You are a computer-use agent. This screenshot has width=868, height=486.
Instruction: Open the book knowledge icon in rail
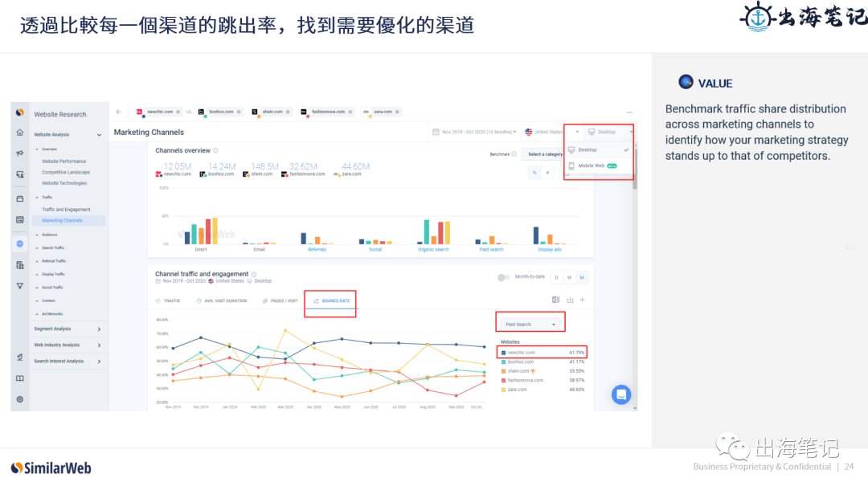(x=20, y=378)
